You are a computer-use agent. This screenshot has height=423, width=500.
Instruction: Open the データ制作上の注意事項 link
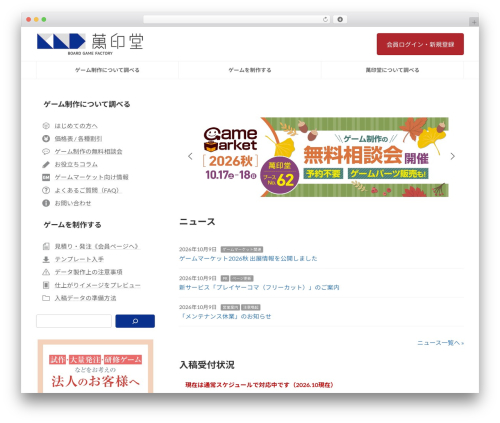[88, 272]
